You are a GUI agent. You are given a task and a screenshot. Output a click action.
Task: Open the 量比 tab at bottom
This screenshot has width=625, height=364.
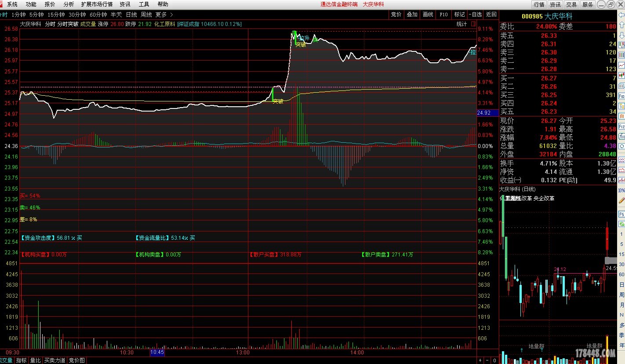35,360
